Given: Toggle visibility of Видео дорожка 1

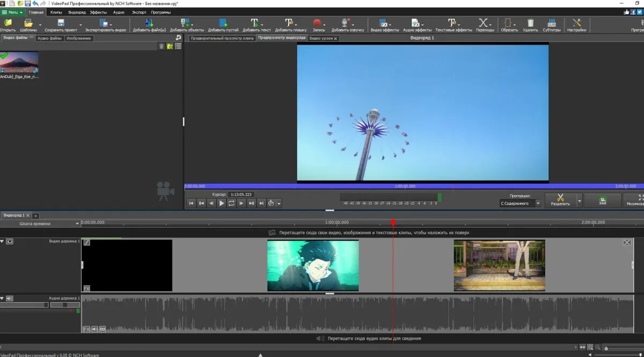Looking at the screenshot, I should click(x=10, y=242).
